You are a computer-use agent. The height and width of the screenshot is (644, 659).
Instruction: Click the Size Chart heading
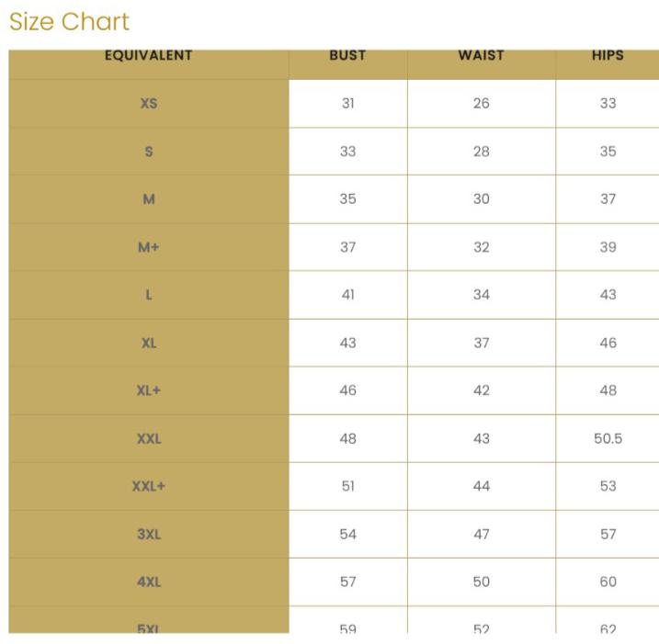pyautogui.click(x=70, y=22)
